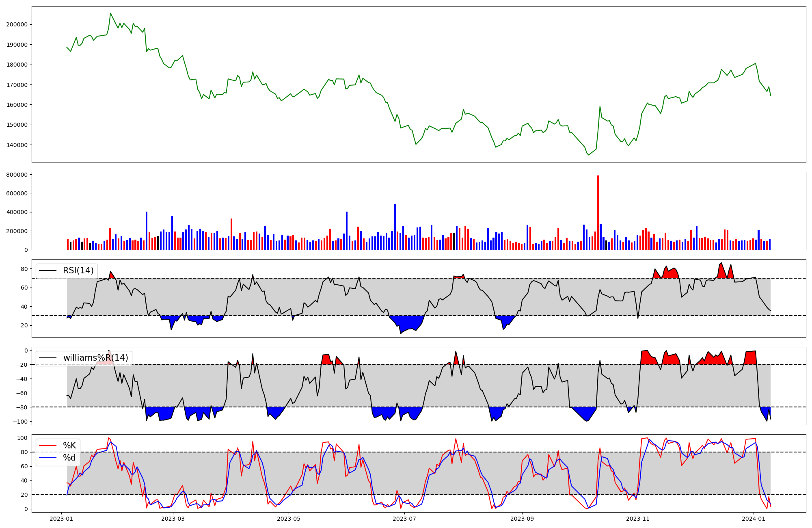The width and height of the screenshot is (812, 528).
Task: Click the RSI(14) legend label
Action: pos(78,270)
